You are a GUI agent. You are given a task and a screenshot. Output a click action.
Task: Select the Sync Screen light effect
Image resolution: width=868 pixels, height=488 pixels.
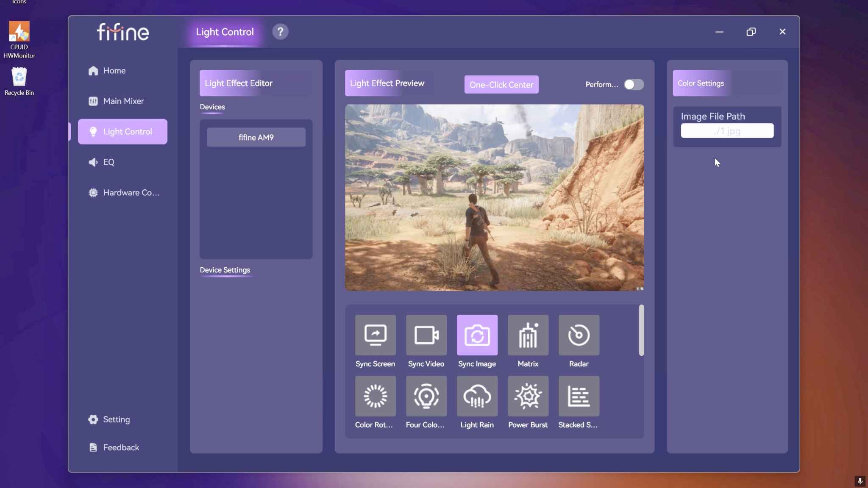(x=375, y=335)
